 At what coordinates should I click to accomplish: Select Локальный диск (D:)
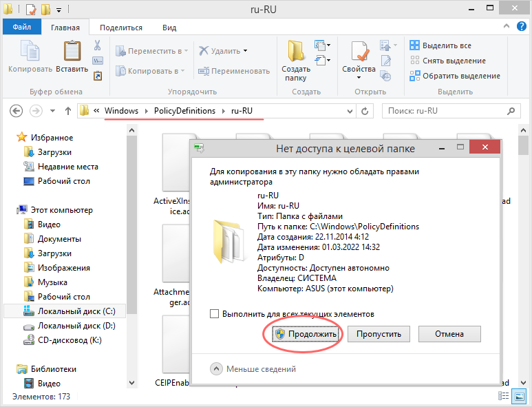[70, 326]
